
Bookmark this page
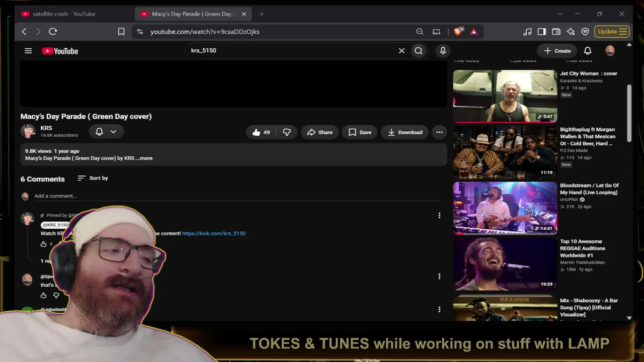pos(121,32)
